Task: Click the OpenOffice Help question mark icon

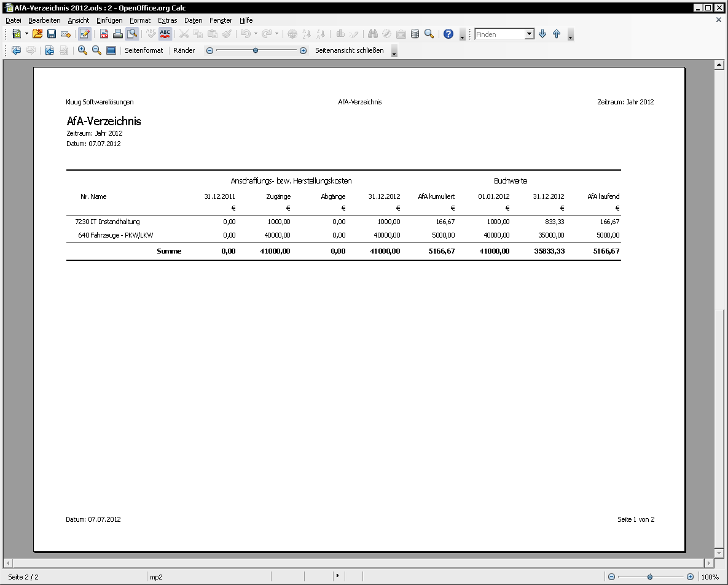Action: coord(448,34)
